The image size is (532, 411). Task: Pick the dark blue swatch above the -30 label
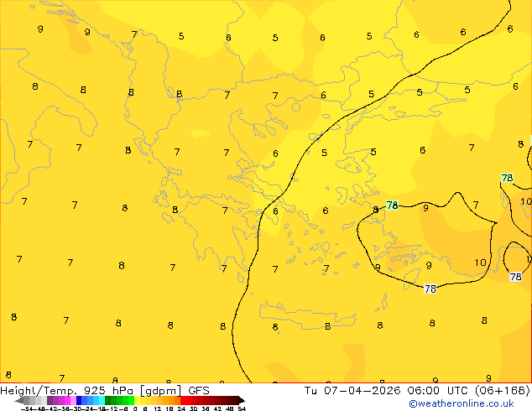[79, 400]
